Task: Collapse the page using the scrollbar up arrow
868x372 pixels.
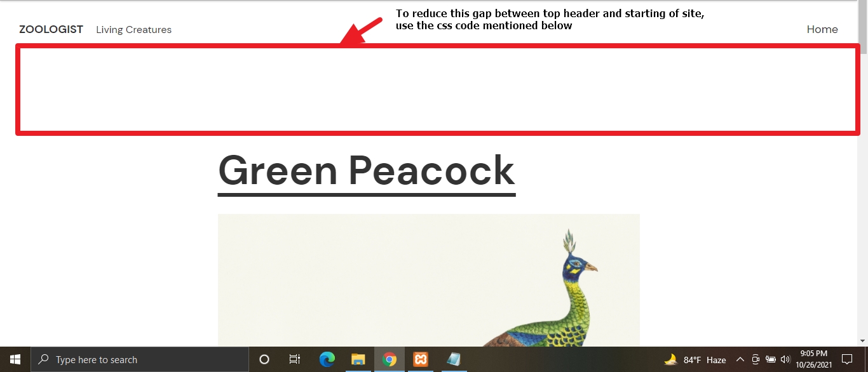Action: [x=863, y=3]
